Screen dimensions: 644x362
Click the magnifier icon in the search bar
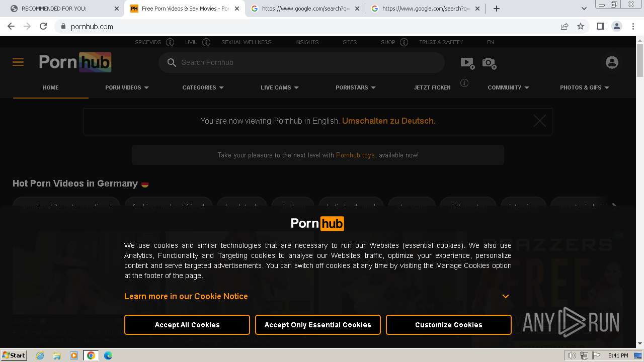(172, 62)
